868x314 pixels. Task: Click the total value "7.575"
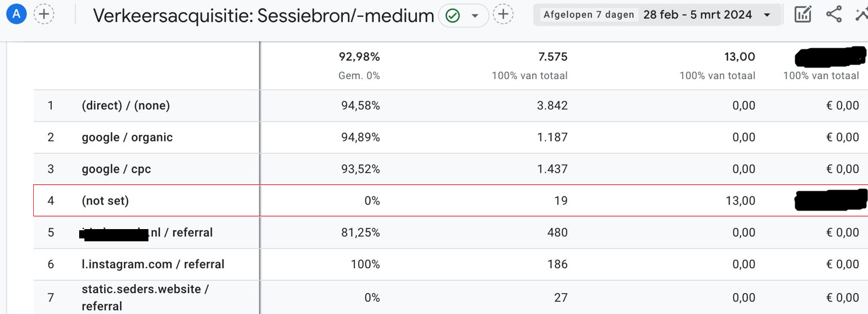(x=552, y=57)
